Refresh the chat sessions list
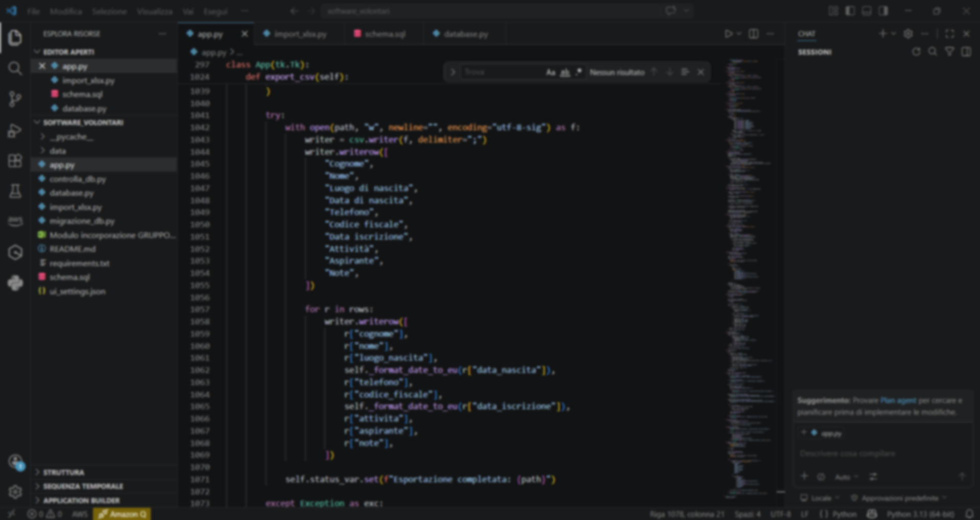Viewport: 980px width, 520px height. pos(916,52)
